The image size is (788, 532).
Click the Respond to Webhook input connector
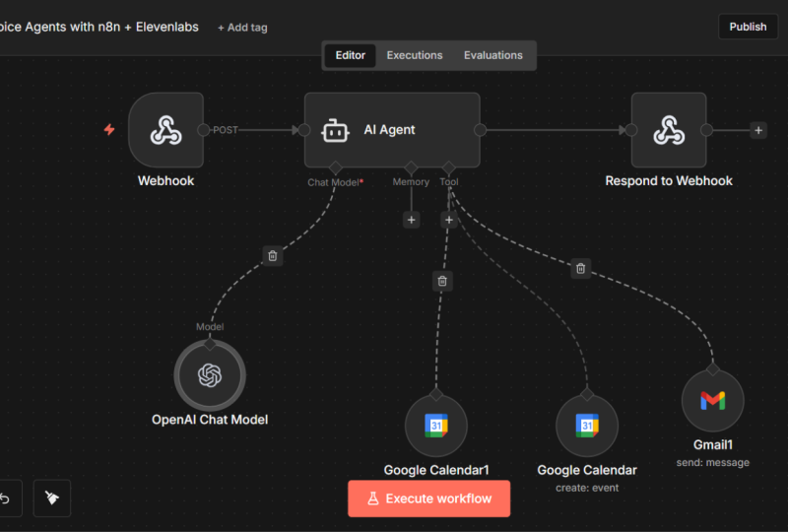pos(631,130)
